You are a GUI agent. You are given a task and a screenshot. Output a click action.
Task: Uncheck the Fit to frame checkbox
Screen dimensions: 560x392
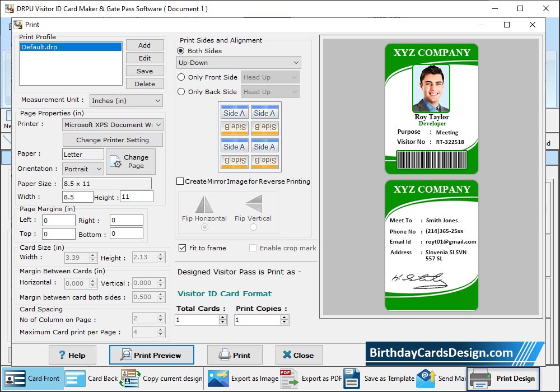click(182, 248)
